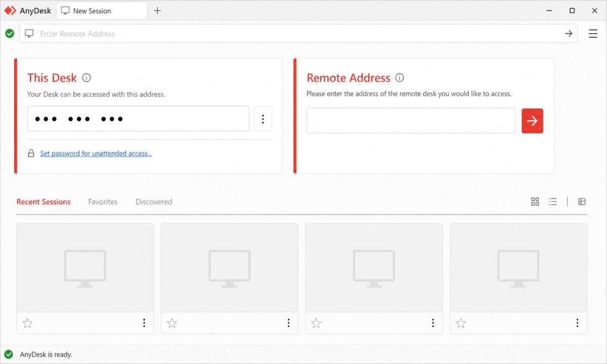Click the info icon beside Remote Address
607x364 pixels.
tap(400, 78)
